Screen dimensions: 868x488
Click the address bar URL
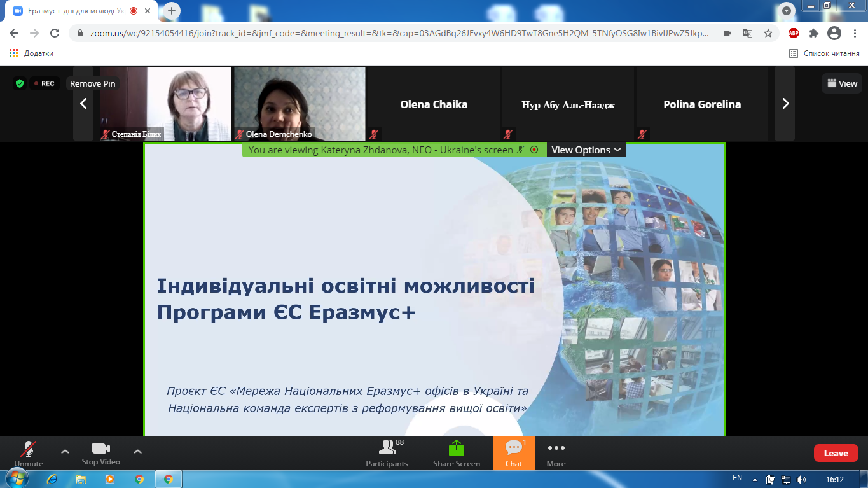click(399, 33)
